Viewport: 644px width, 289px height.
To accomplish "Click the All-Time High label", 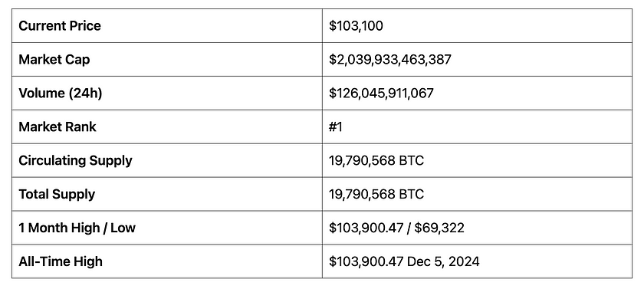I will (61, 261).
